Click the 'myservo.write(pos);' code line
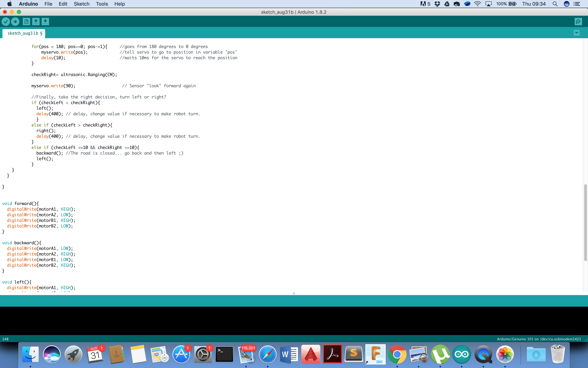The image size is (588, 368). pos(64,52)
